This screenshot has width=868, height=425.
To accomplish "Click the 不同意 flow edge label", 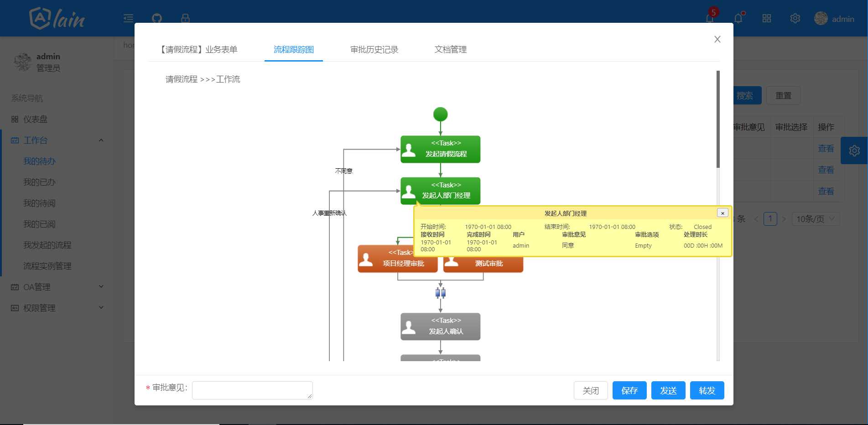I will (x=343, y=171).
